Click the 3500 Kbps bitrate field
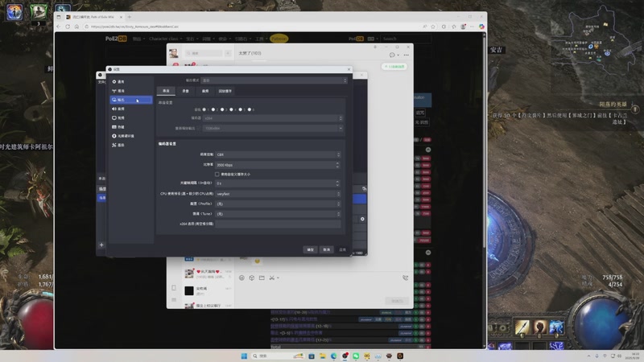644x362 pixels. (x=278, y=165)
